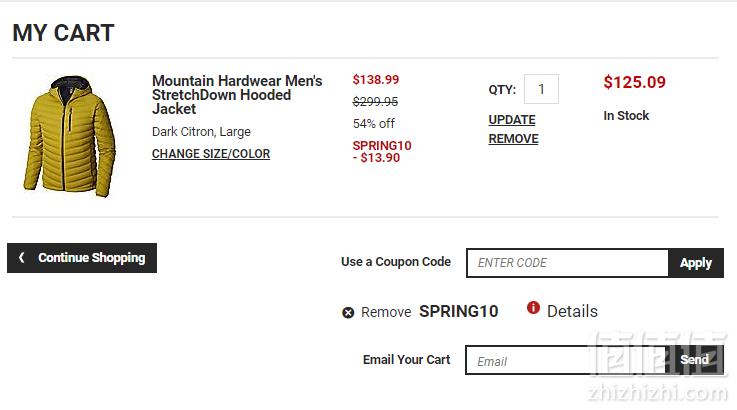Click the SPRING10 discount line on item
Viewport: 737px width, 410px height.
click(382, 151)
